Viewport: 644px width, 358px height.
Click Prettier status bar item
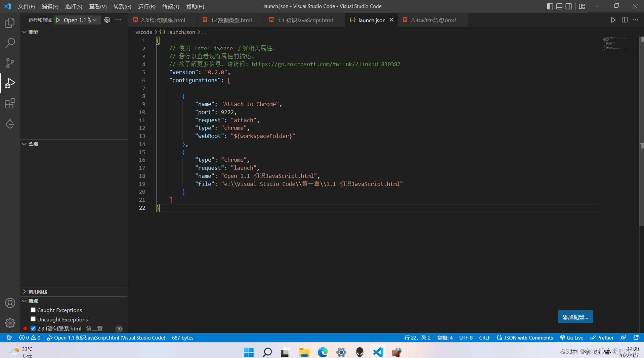[x=602, y=338]
